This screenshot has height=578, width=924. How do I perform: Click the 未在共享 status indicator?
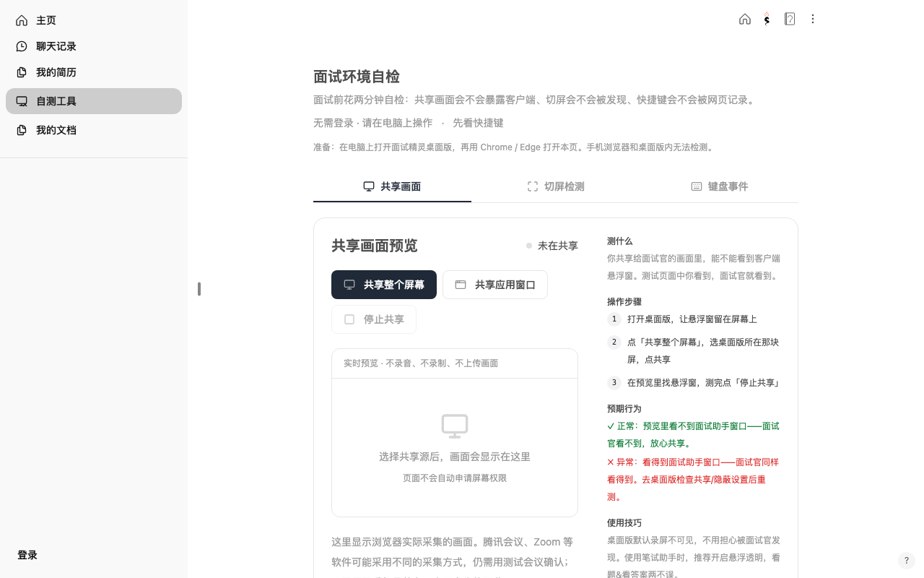(552, 246)
